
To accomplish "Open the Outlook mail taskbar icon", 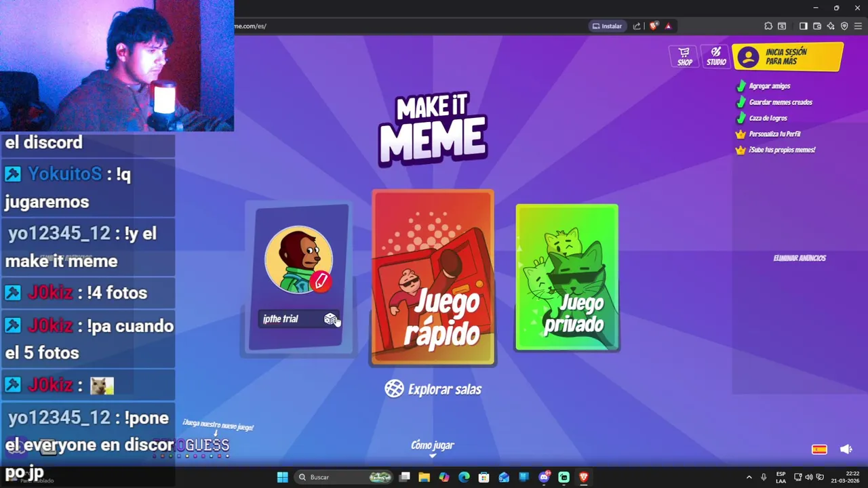I will coord(504,477).
